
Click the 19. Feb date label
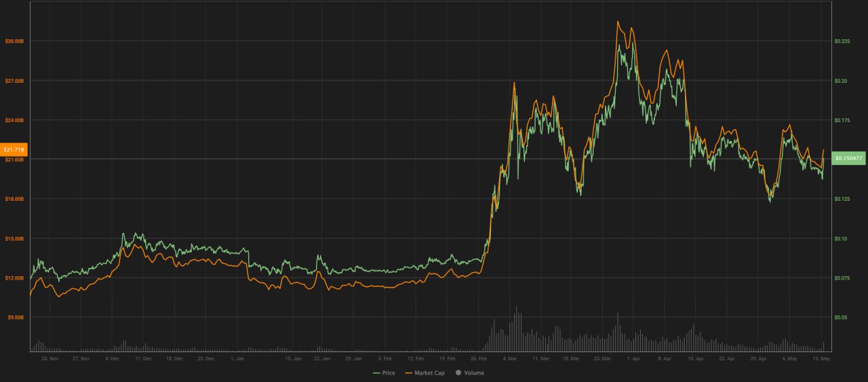tap(447, 358)
